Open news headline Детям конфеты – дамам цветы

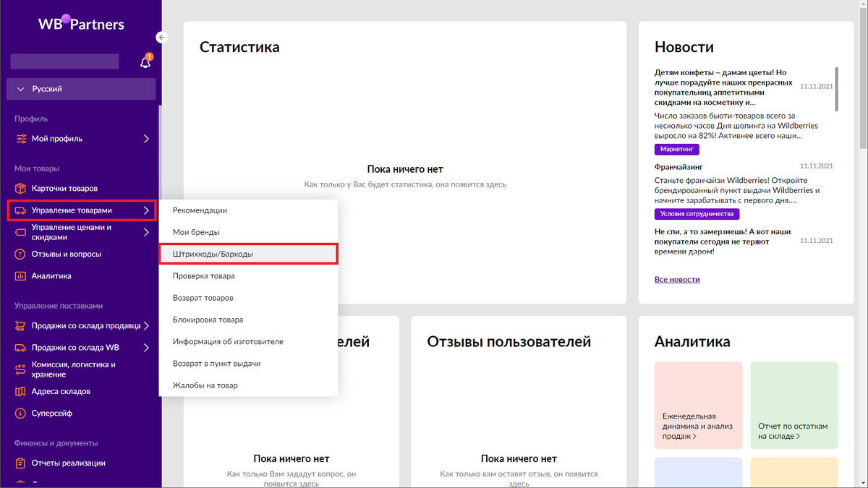pyautogui.click(x=723, y=87)
